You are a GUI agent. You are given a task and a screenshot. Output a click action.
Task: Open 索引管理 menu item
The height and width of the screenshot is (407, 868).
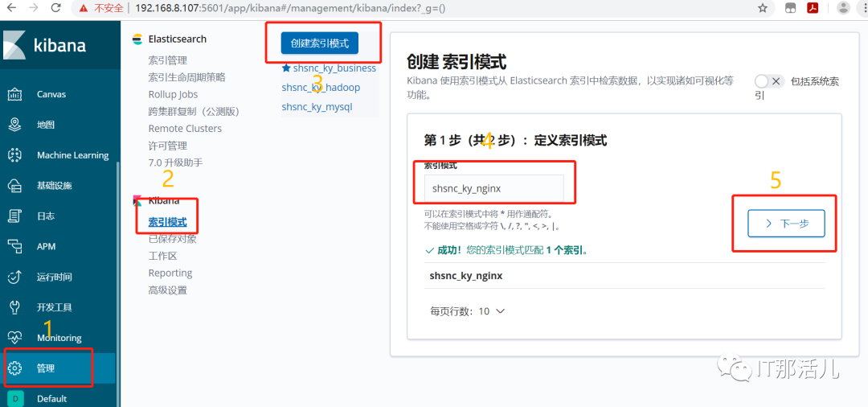(x=168, y=60)
